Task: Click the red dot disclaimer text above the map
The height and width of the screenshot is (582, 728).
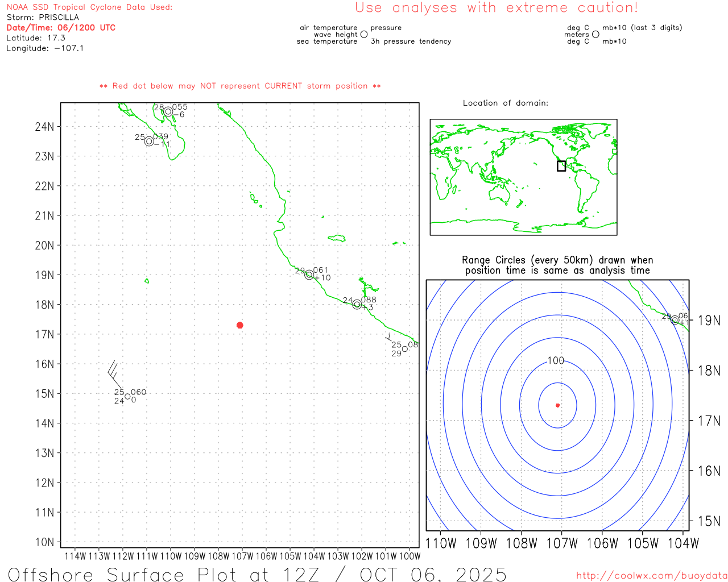Action: point(240,86)
